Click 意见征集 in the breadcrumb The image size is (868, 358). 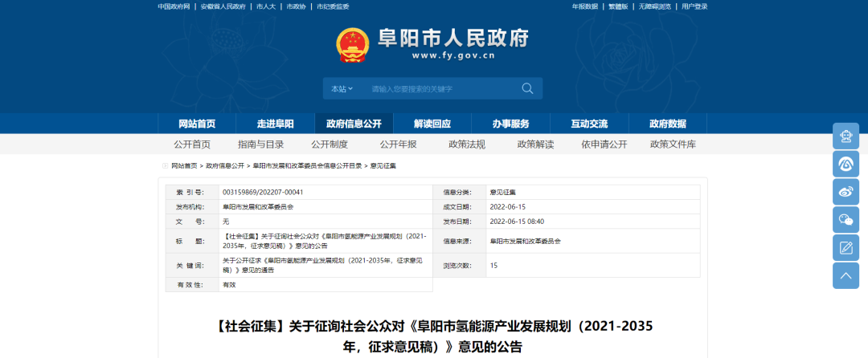pos(383,165)
